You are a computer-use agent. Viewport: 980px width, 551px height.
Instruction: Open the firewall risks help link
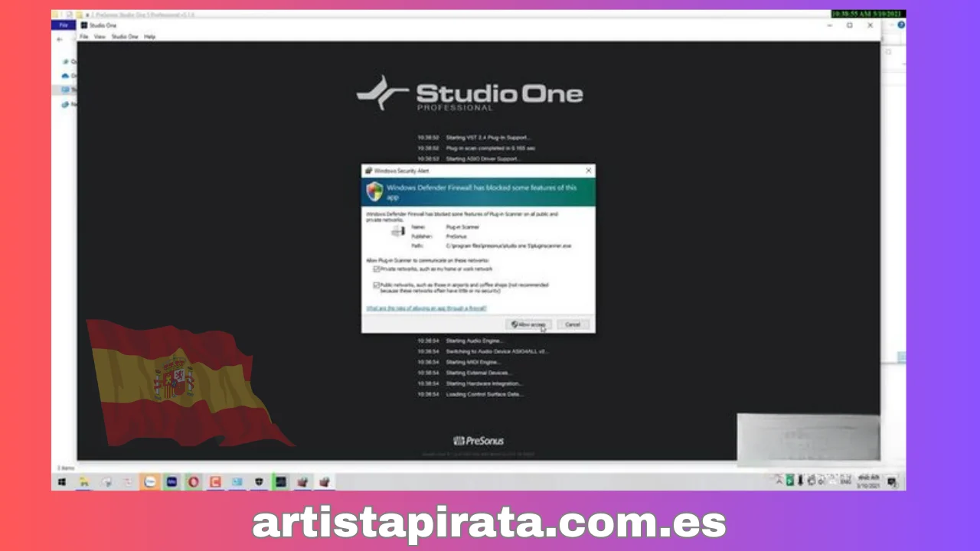pos(426,308)
